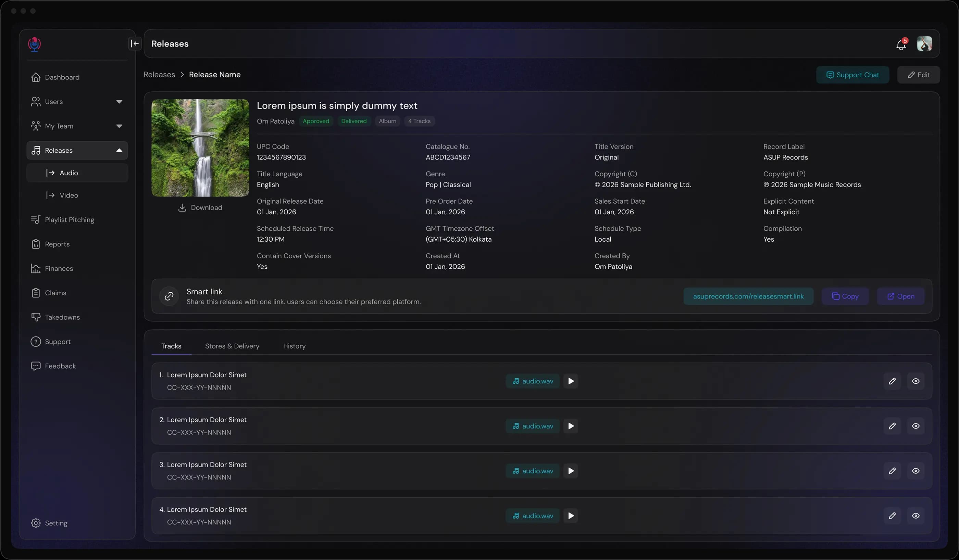
Task: Click audio.wav file of track 2
Action: click(x=532, y=426)
